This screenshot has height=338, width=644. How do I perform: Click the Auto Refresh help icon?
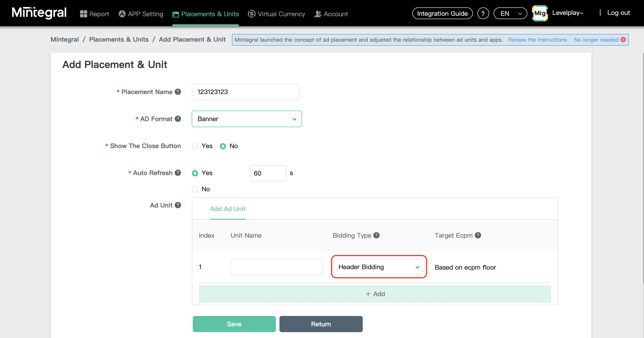[x=178, y=173]
